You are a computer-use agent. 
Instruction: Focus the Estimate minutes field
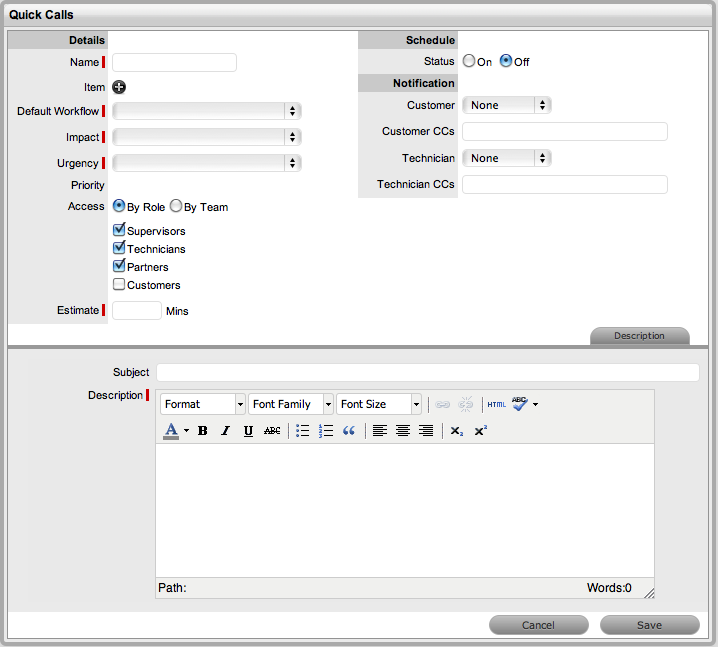[137, 310]
